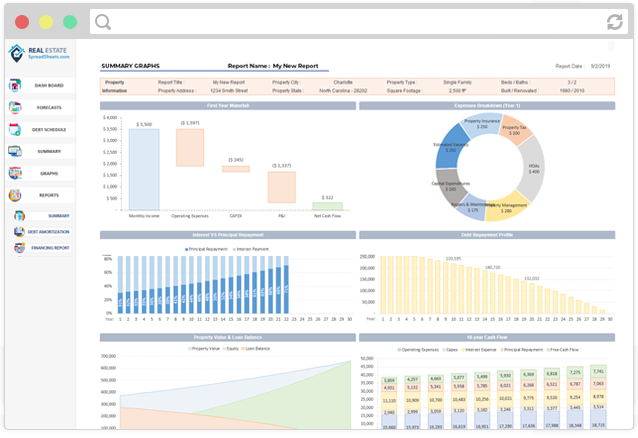The height and width of the screenshot is (438, 638).
Task: Click the Summary monitor icon in sidebar
Action: (x=15, y=151)
